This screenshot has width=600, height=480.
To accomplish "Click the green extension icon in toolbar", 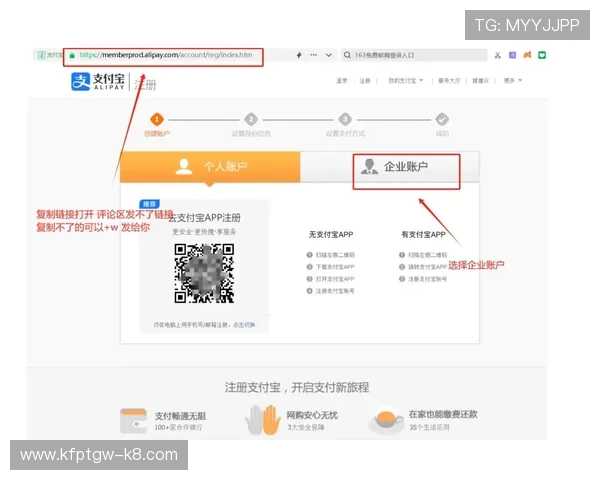I will click(x=542, y=55).
